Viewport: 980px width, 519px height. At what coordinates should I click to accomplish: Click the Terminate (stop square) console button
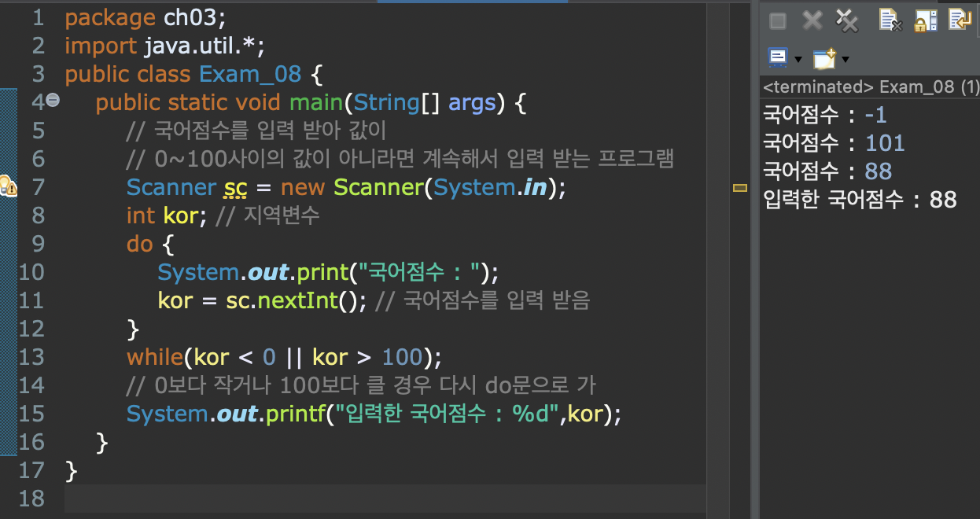pos(778,21)
